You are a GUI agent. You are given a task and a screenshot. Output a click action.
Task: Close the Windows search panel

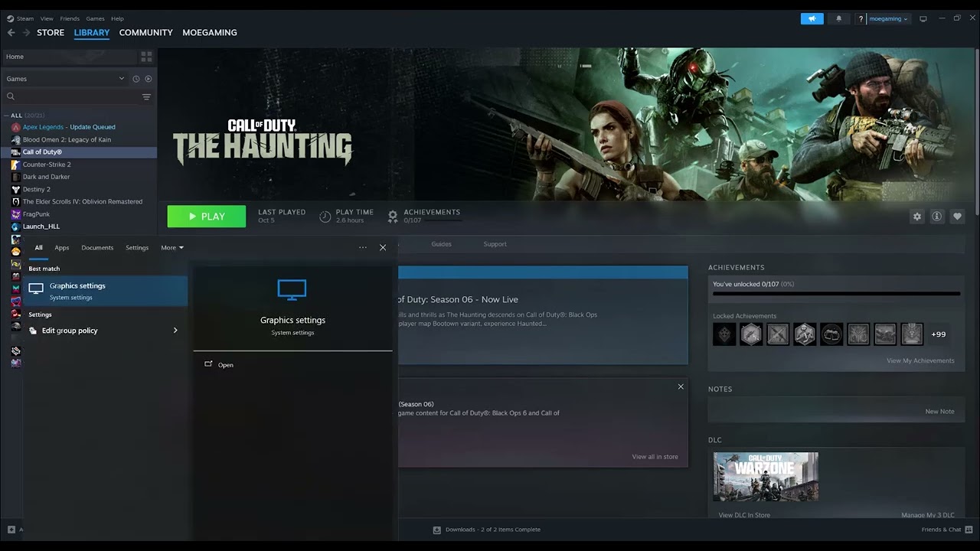point(383,247)
